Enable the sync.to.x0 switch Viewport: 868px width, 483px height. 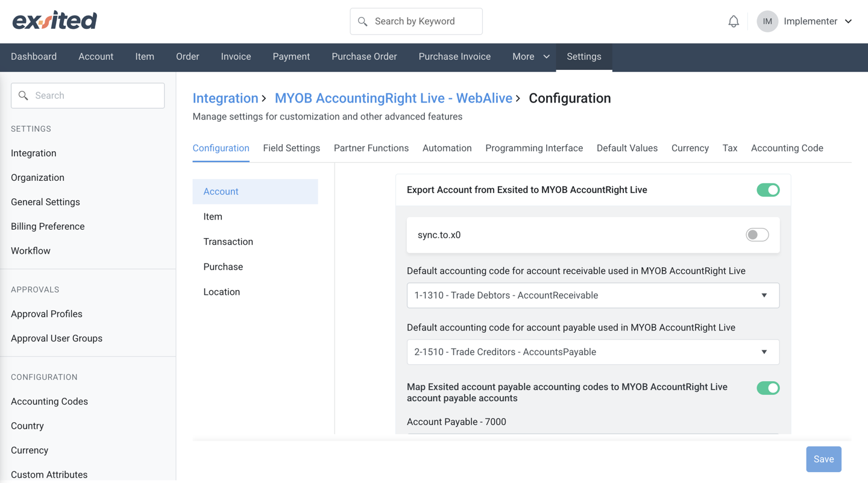[757, 235]
